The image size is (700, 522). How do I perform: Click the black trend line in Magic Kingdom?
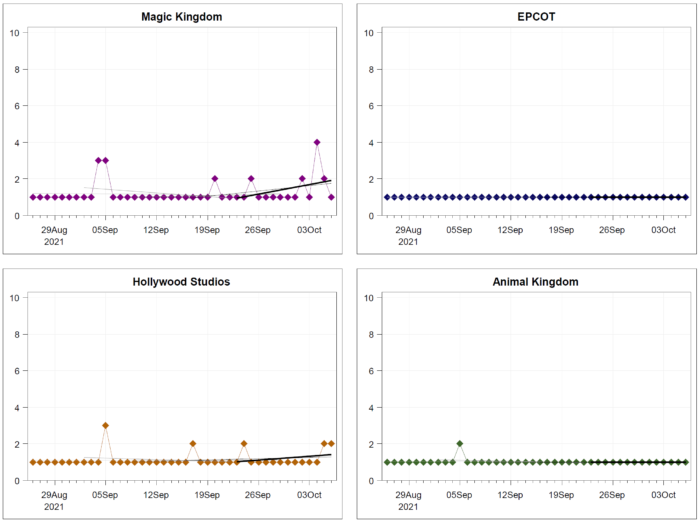click(286, 189)
